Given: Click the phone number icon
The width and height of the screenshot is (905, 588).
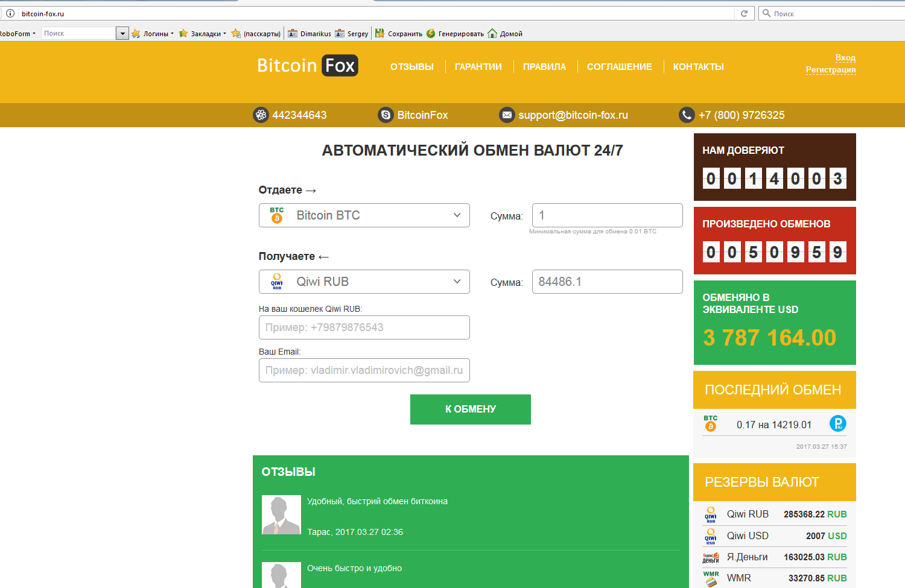Looking at the screenshot, I should pos(687,115).
